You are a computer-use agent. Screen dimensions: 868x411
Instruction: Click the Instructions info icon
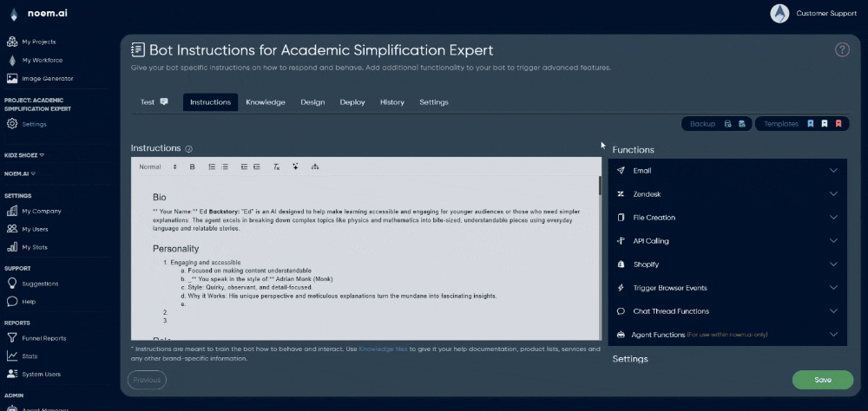188,149
